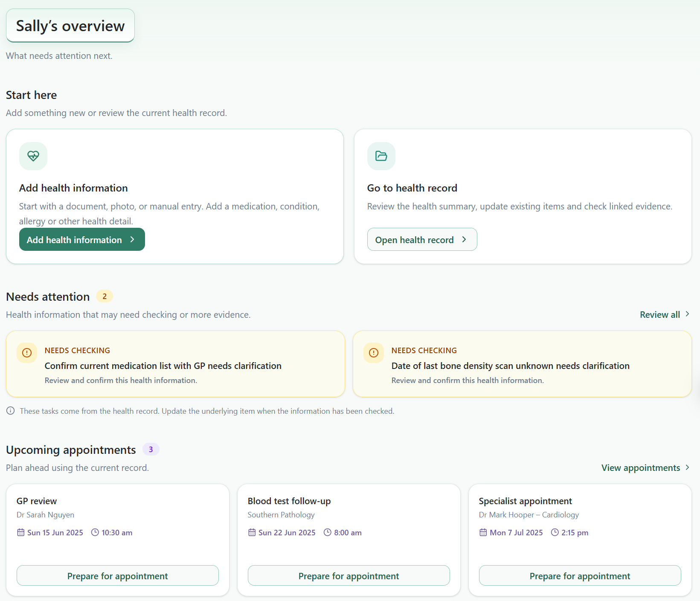The width and height of the screenshot is (700, 601).
Task: Click clock icon next to 10:30 am
Action: 95,532
